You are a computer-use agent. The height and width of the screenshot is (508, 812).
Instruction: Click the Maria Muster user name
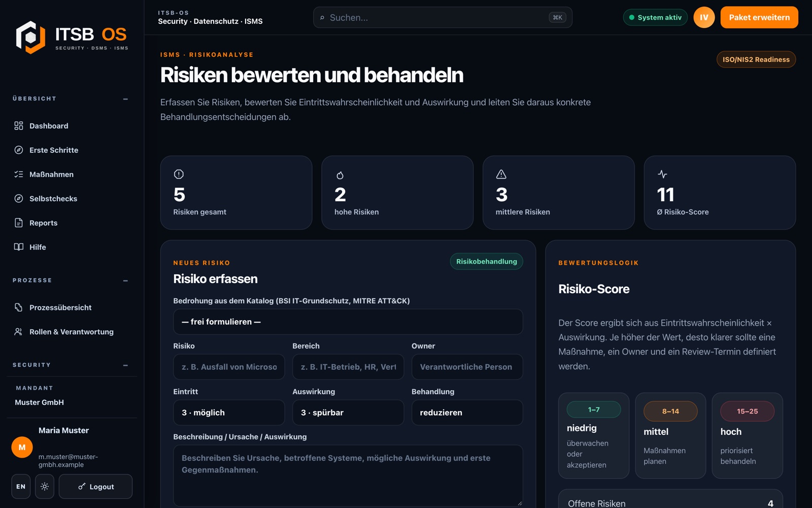[x=63, y=430]
